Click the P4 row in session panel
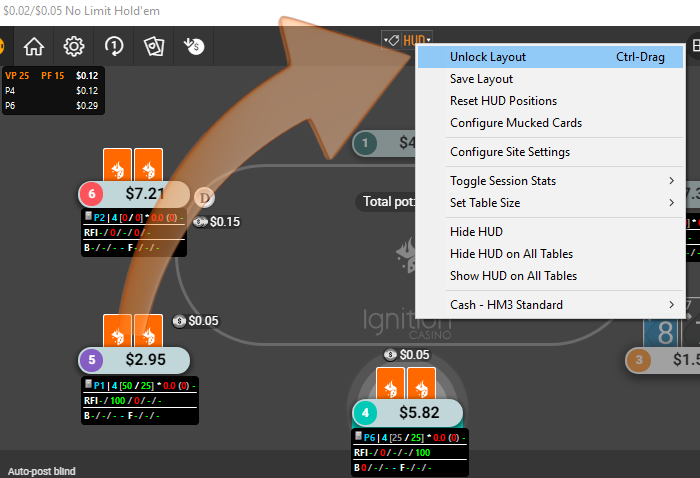Screen dimensions: 700x478 point(52,91)
